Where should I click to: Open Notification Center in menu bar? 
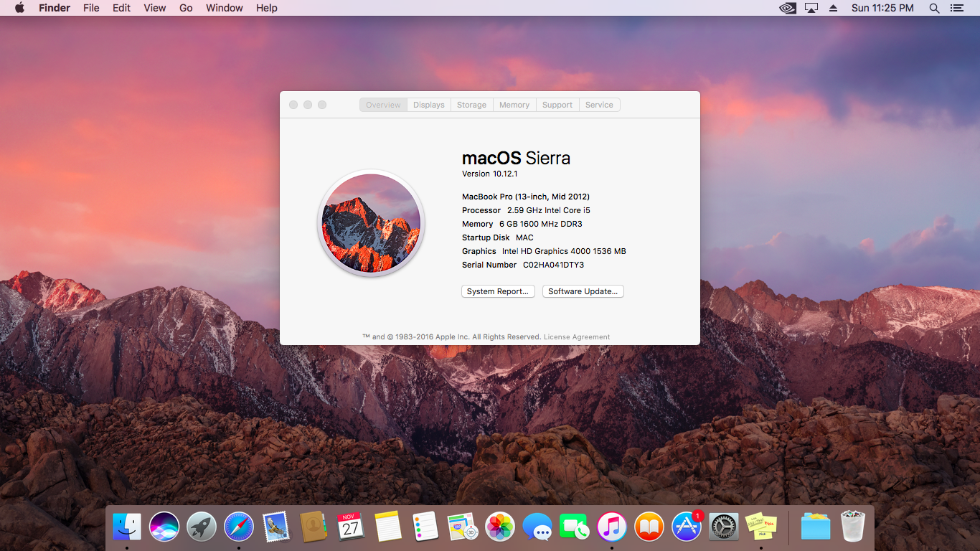[x=958, y=8]
